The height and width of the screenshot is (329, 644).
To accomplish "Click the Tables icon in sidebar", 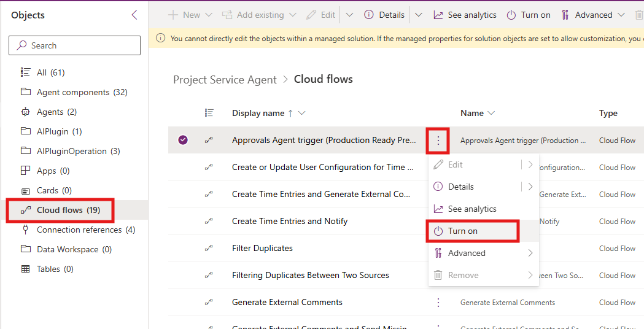I will tap(25, 269).
